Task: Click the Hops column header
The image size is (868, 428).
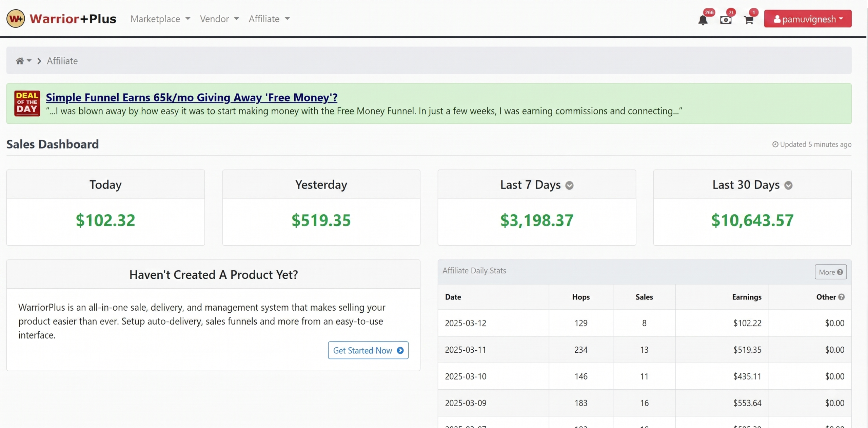Action: coord(581,297)
